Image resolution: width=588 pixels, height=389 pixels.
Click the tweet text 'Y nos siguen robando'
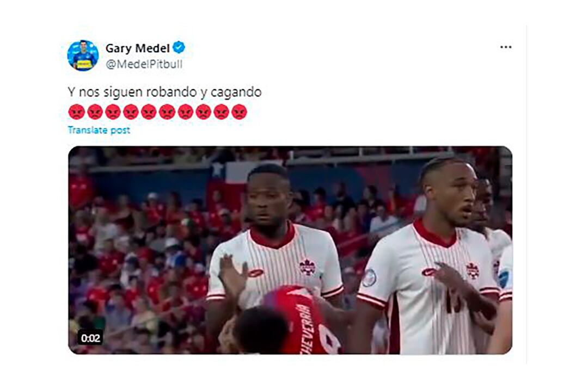(x=132, y=92)
